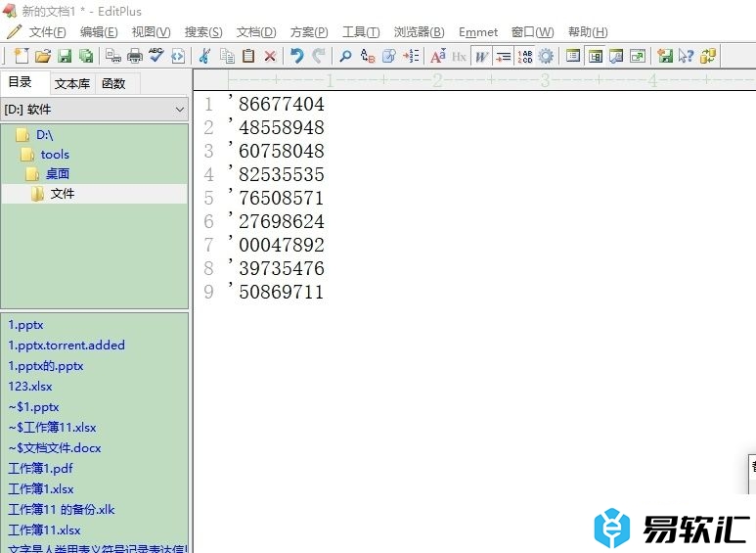
Task: Select 1.pptx的.pptx file
Action: pos(46,366)
